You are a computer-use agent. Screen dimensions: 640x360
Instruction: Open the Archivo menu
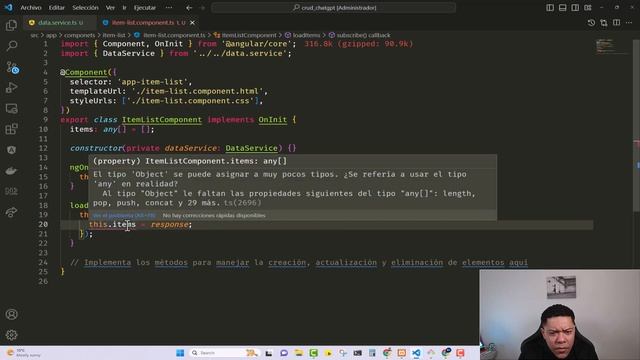31,7
